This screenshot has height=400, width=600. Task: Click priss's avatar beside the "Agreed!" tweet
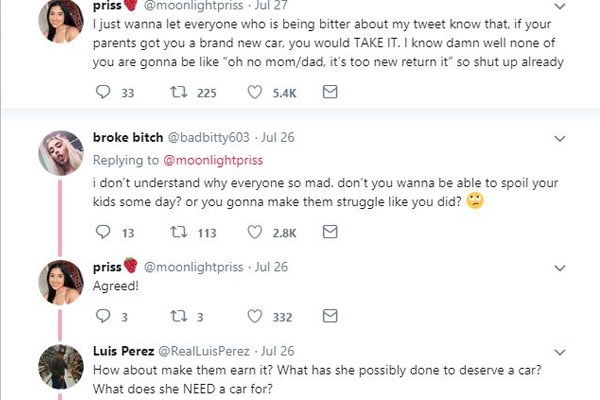[61, 281]
